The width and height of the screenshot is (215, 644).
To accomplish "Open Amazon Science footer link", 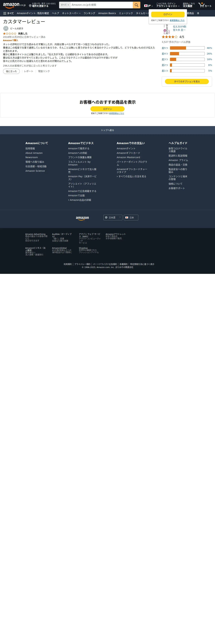I will click(x=35, y=171).
